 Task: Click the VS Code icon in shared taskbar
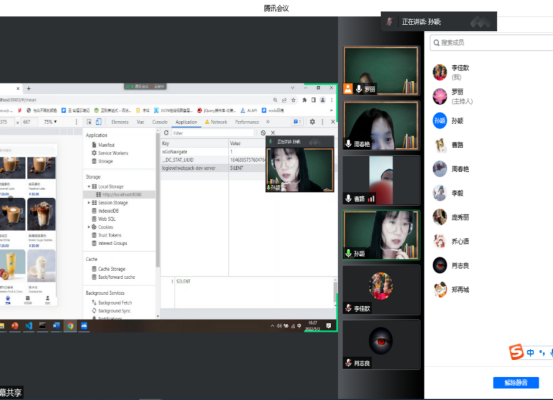click(29, 326)
